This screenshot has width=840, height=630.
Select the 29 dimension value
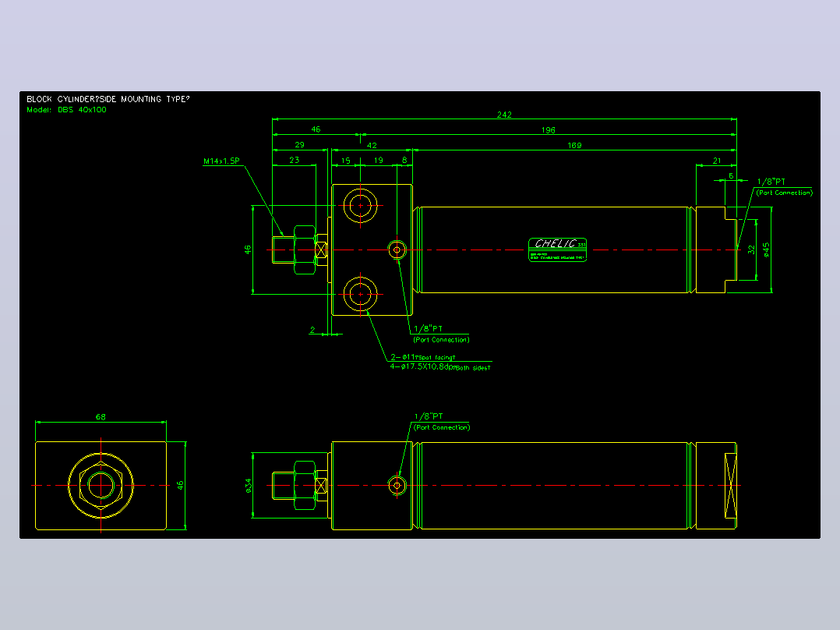tap(299, 145)
